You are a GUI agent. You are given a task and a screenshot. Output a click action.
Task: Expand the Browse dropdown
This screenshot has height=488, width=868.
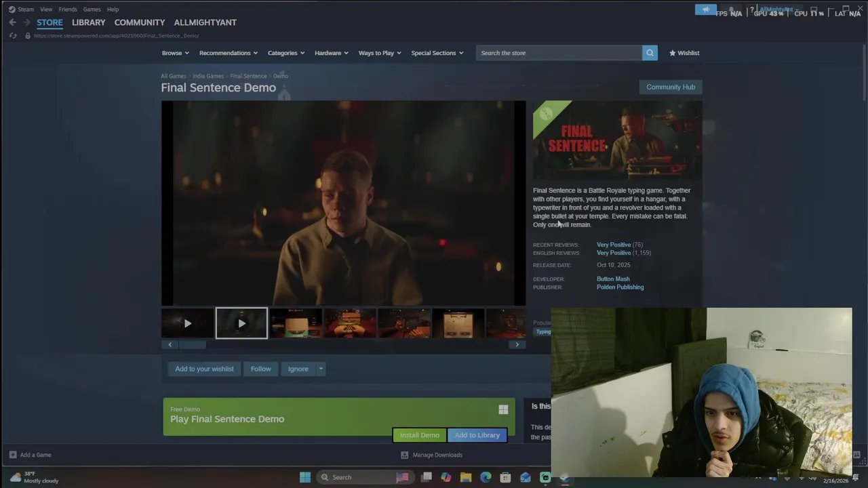point(175,53)
